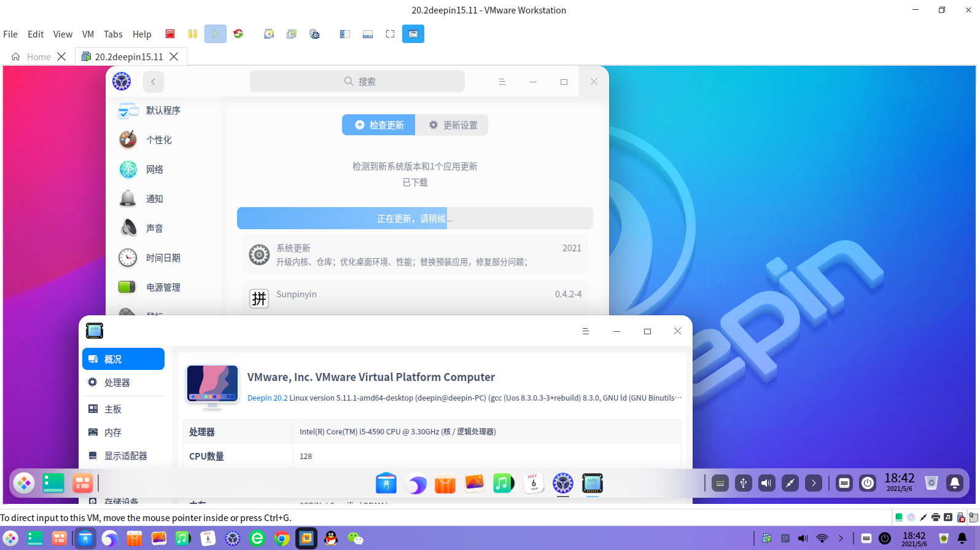The width and height of the screenshot is (980, 550).
Task: Click the volume icon in VM dock tray
Action: (767, 483)
